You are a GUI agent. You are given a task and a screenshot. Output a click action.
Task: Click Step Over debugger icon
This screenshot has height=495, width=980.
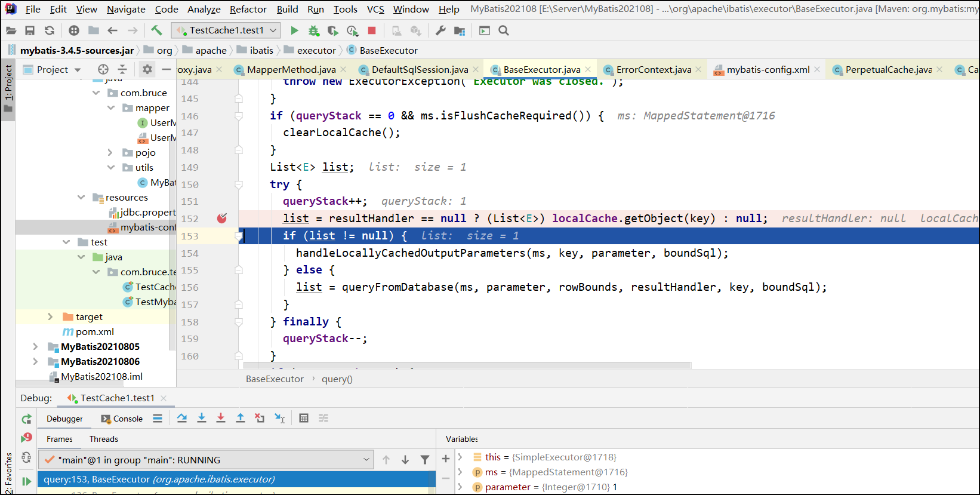point(182,418)
